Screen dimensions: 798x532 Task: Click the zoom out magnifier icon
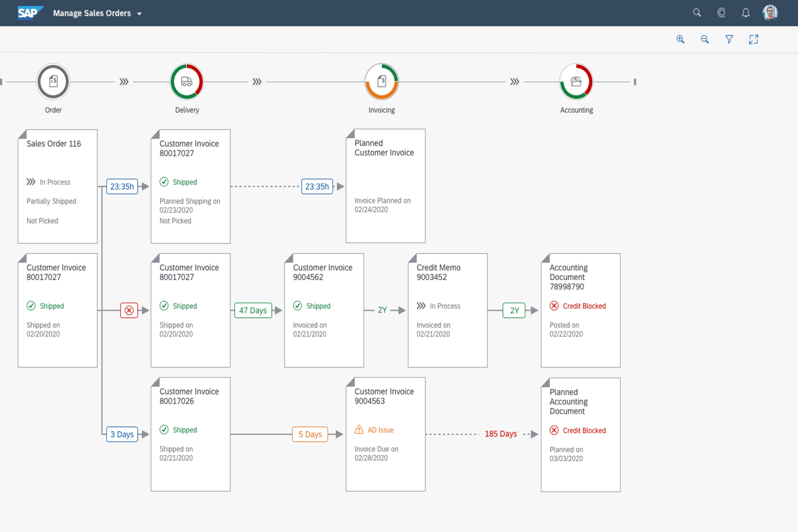(704, 39)
